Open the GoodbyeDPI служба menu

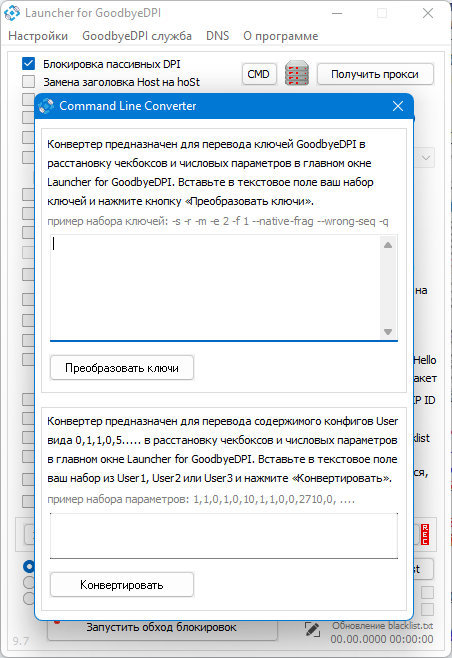[137, 36]
